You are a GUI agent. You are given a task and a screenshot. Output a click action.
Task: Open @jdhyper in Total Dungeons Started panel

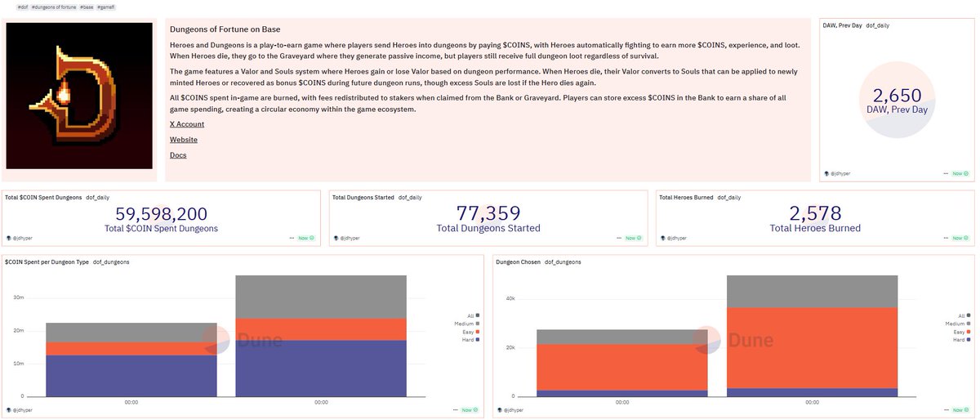(351, 238)
